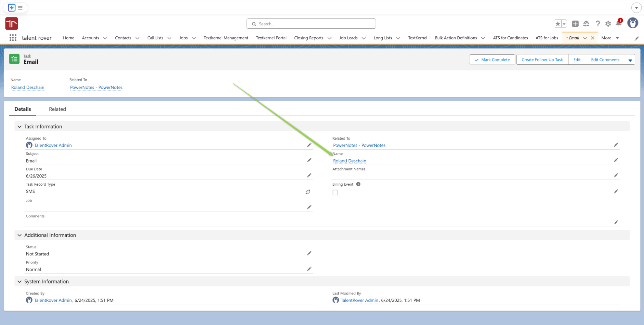Open the Salesforce guidance center icon

point(586,24)
